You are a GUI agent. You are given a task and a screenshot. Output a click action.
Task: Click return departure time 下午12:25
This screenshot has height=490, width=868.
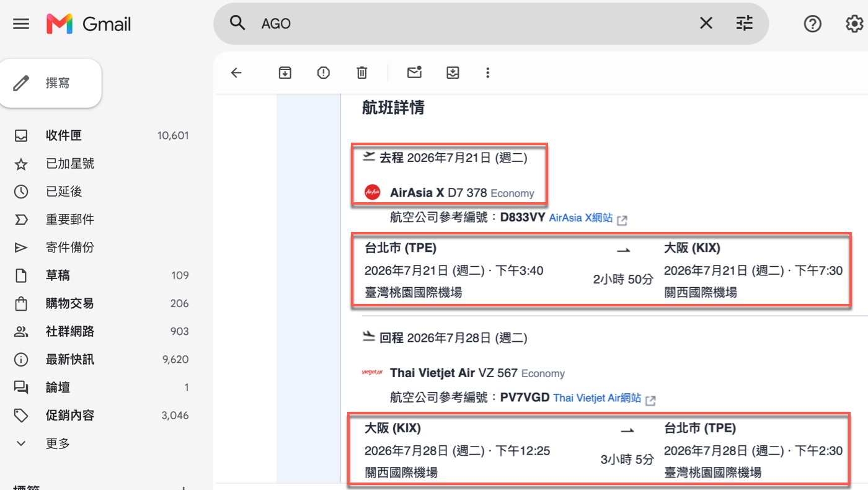click(x=522, y=451)
